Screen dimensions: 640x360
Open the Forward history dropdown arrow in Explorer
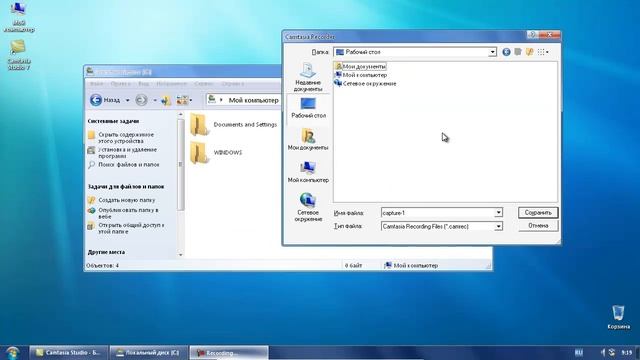(x=155, y=100)
